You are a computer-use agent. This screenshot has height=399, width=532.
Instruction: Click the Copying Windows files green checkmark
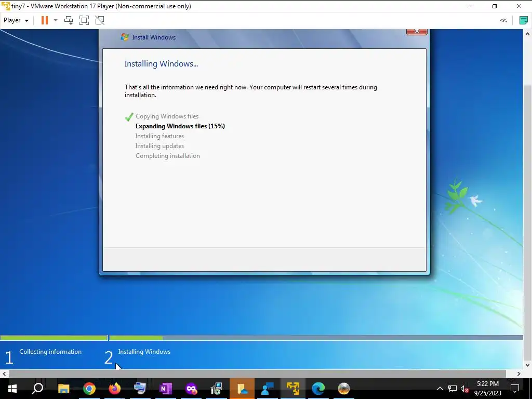129,117
